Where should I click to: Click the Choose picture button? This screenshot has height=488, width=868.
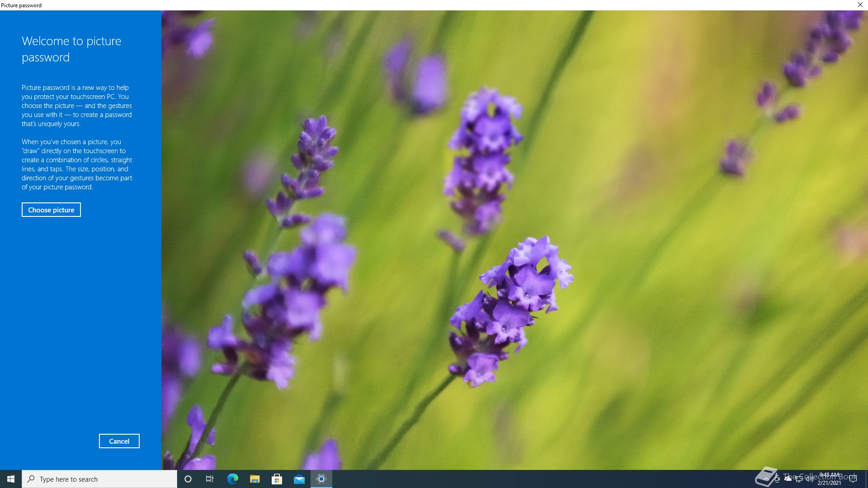(x=51, y=210)
